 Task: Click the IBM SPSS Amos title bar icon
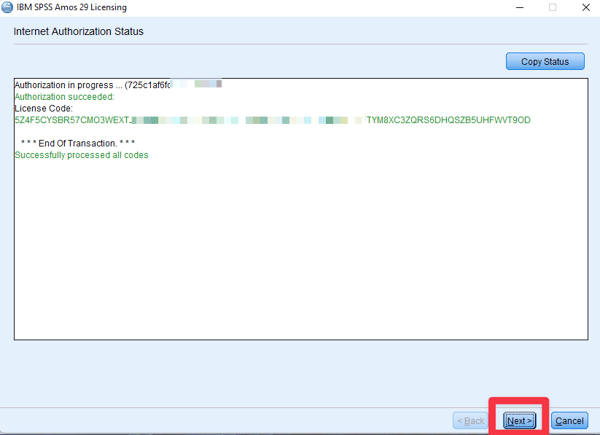[x=7, y=7]
